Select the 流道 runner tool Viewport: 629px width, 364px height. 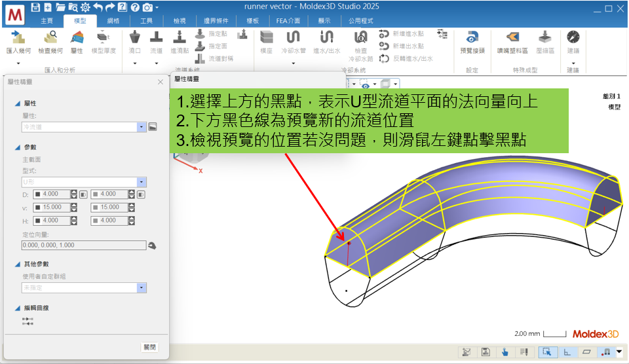coord(157,42)
